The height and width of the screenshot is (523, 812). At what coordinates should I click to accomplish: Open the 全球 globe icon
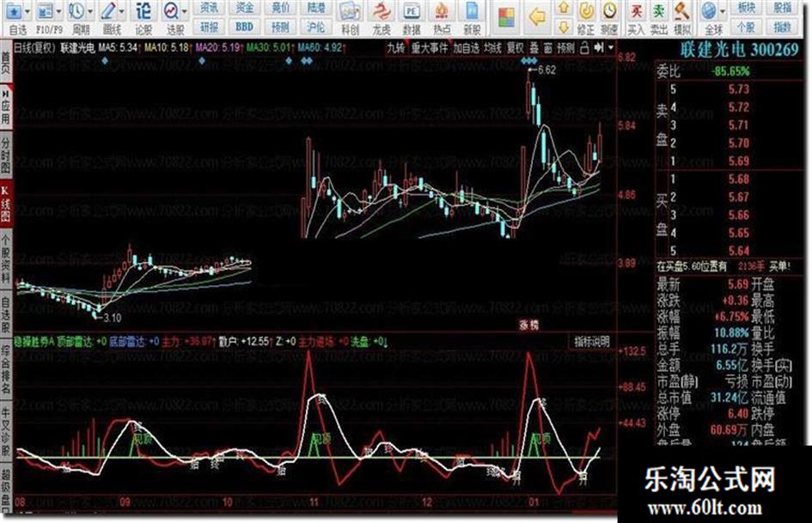pyautogui.click(x=709, y=11)
